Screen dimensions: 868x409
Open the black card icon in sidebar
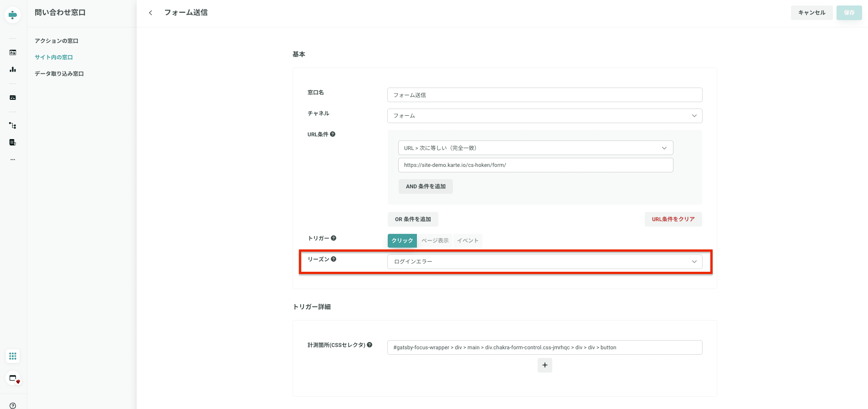tap(13, 98)
